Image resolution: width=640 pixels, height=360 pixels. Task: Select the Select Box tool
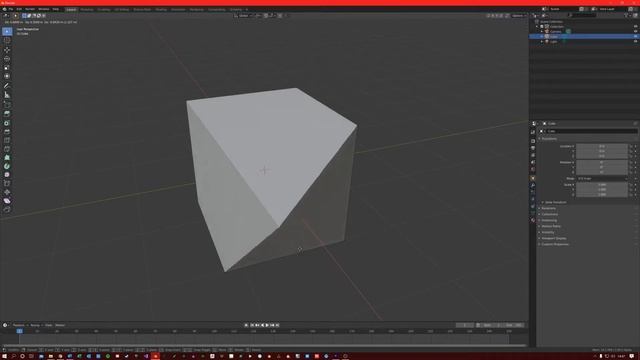[x=7, y=31]
